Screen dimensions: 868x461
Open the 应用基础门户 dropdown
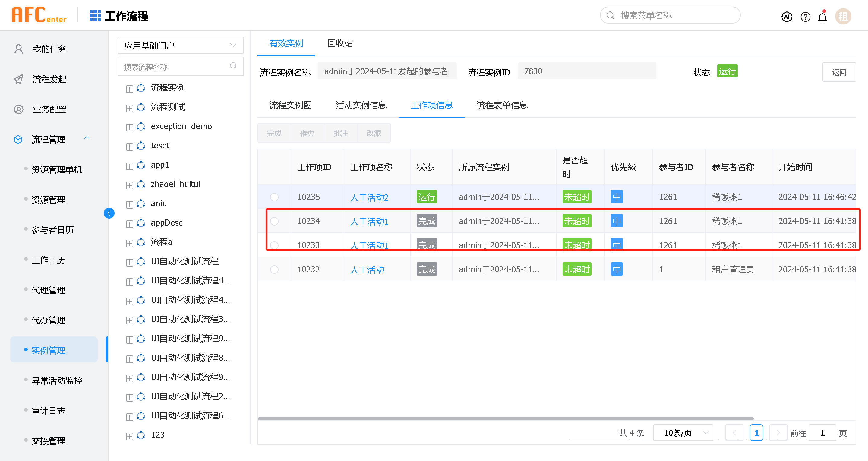coord(180,45)
